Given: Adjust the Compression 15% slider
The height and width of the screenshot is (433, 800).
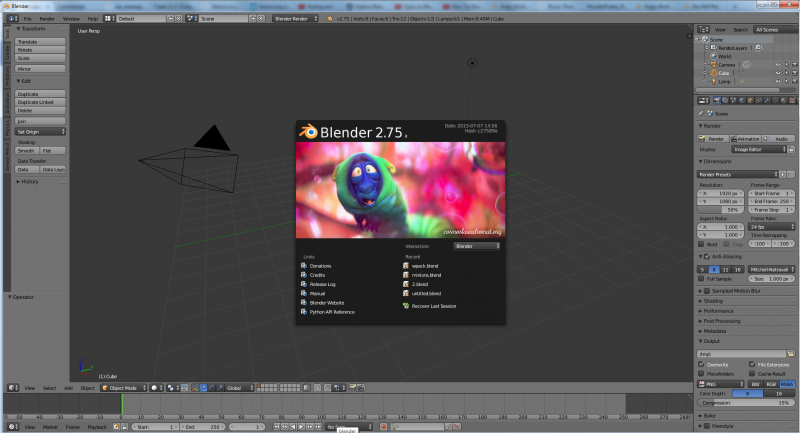Looking at the screenshot, I should tap(746, 403).
